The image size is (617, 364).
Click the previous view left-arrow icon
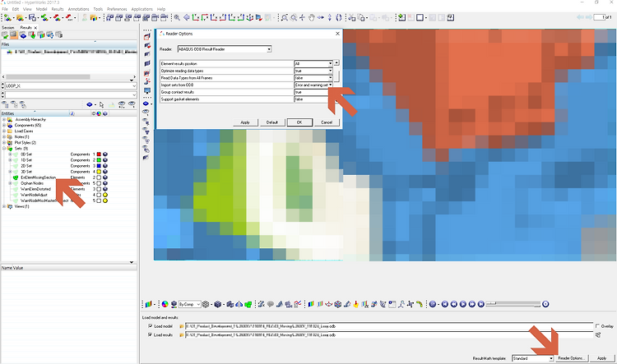click(x=187, y=17)
